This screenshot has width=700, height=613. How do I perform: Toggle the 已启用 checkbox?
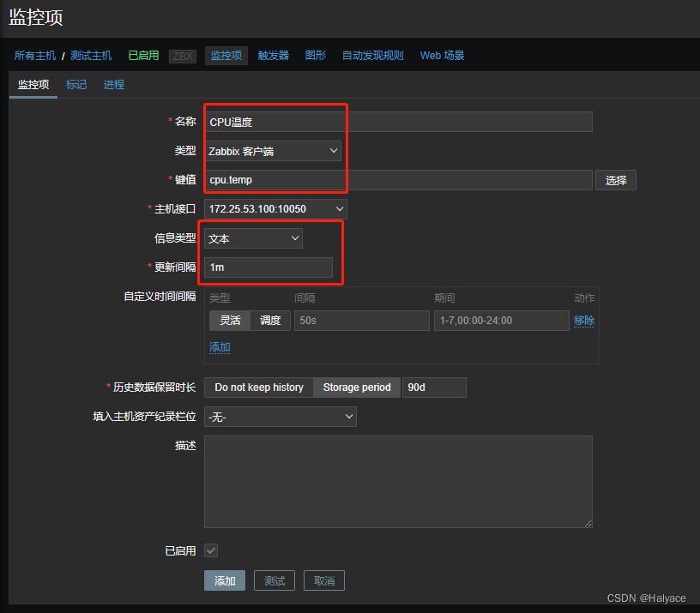211,550
